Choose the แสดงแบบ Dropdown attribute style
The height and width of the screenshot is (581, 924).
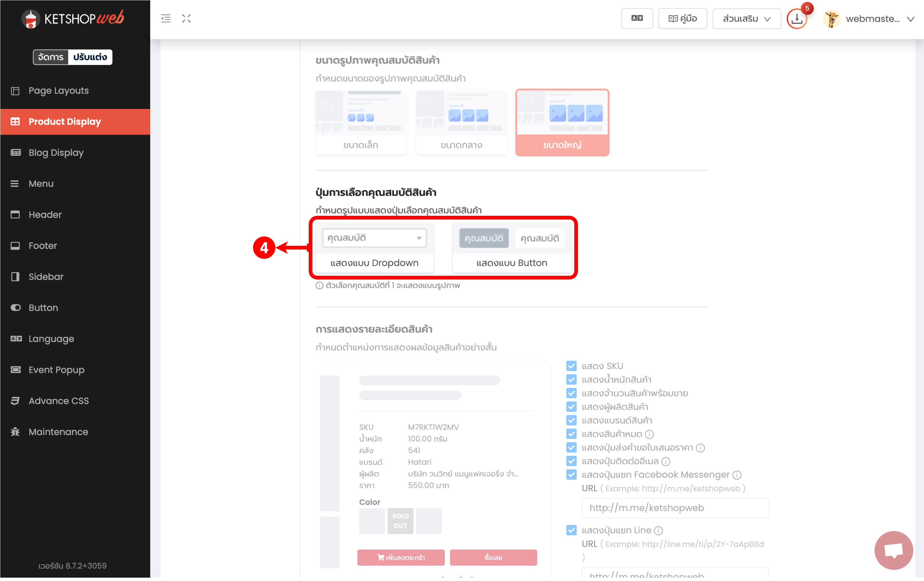click(x=374, y=248)
